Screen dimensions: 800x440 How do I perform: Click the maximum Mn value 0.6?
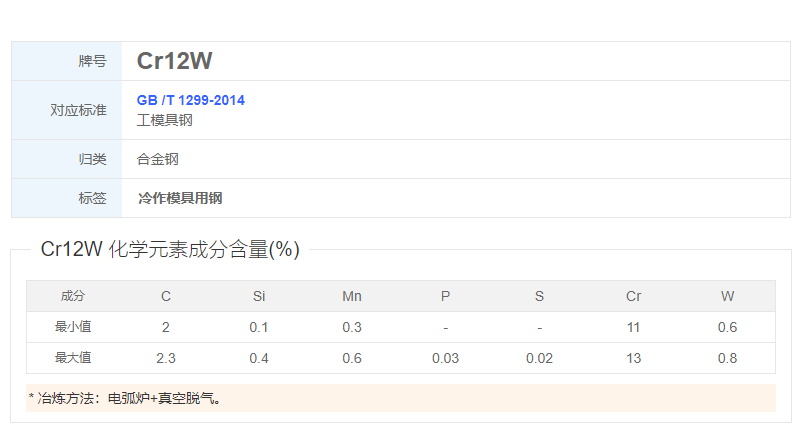pos(352,358)
